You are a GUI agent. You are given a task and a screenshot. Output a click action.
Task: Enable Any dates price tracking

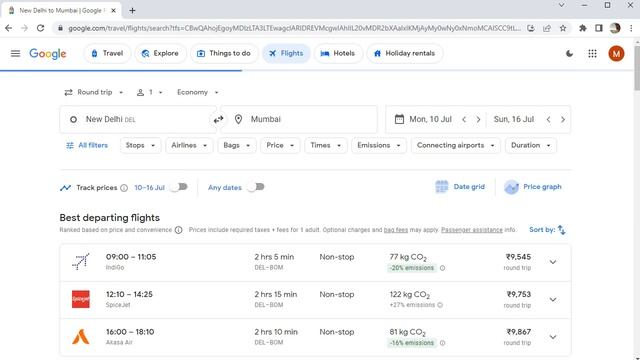256,187
